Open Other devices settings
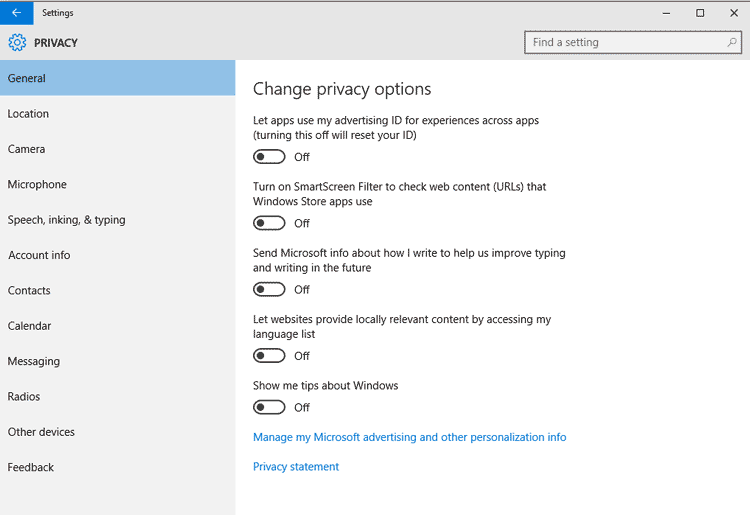Screen dimensions: 750x515 pyautogui.click(x=118, y=432)
